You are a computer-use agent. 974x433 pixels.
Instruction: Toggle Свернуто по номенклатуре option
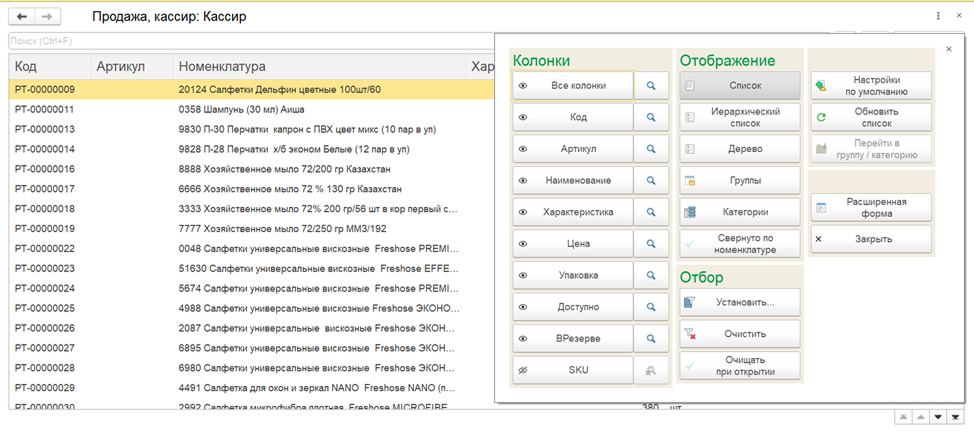coord(740,244)
